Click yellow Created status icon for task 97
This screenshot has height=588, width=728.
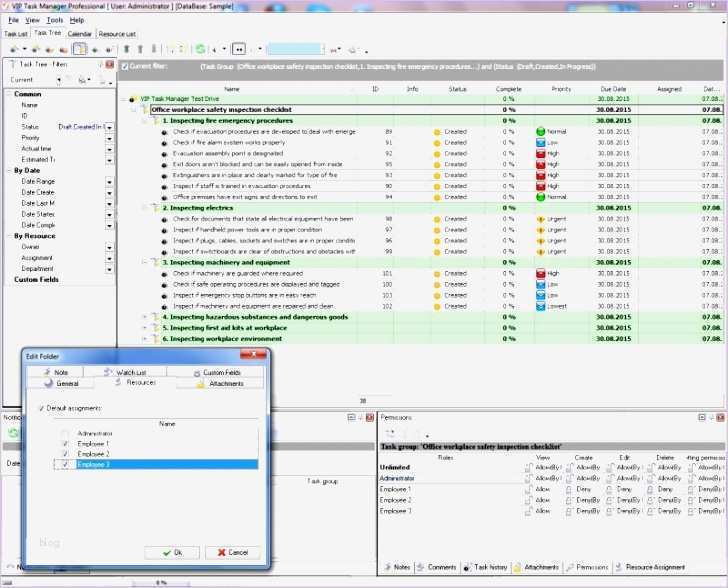(437, 230)
